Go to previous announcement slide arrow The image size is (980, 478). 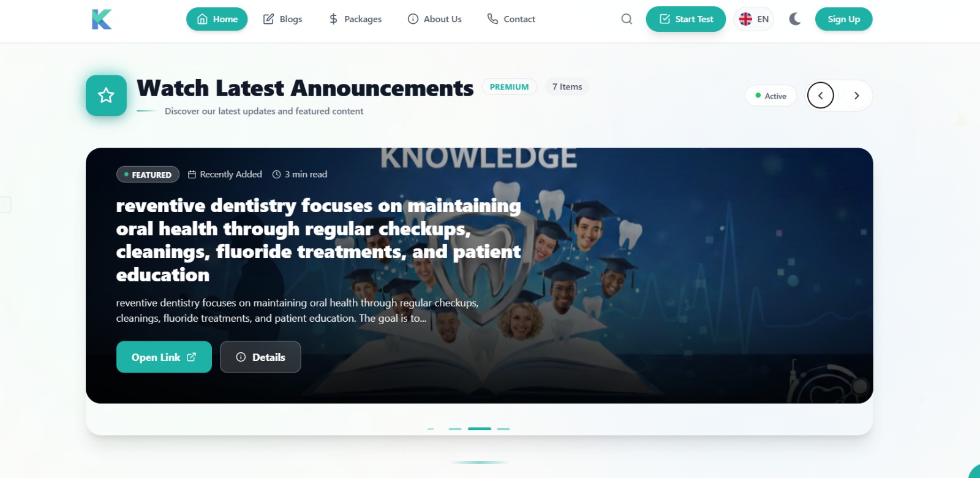821,96
